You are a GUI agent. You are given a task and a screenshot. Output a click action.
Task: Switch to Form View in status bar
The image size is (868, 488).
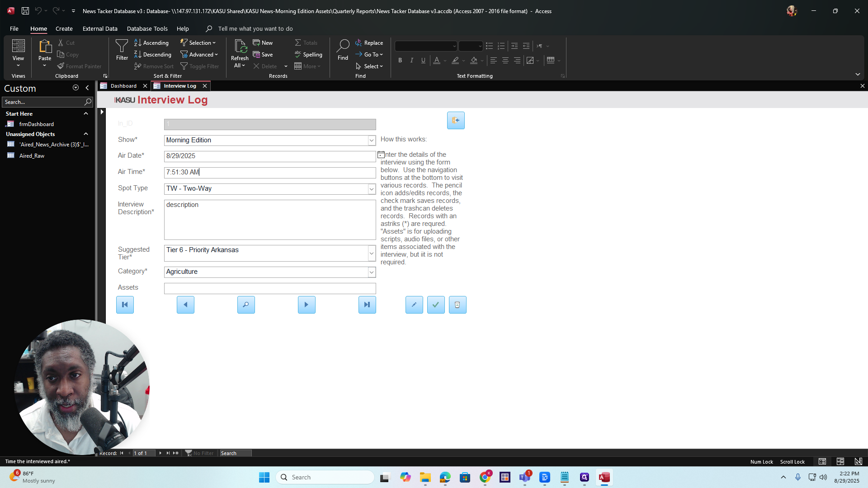tap(822, 461)
